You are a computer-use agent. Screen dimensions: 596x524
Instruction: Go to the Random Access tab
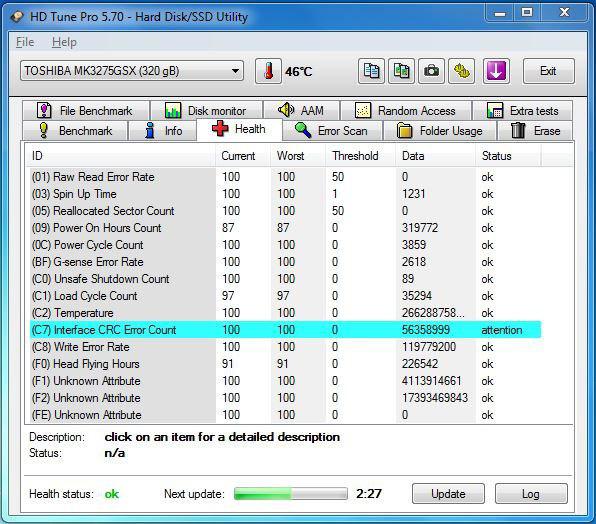coord(406,111)
